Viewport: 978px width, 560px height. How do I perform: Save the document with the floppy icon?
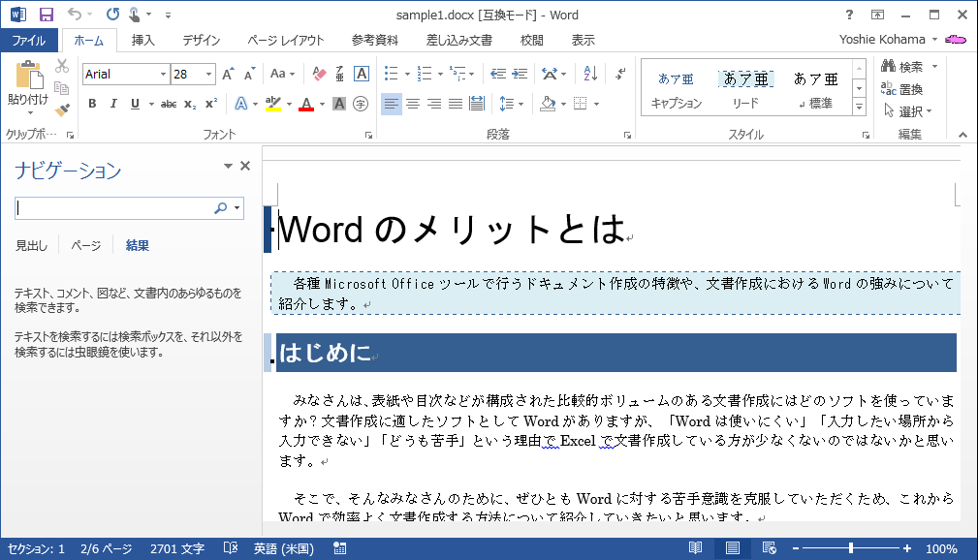47,15
